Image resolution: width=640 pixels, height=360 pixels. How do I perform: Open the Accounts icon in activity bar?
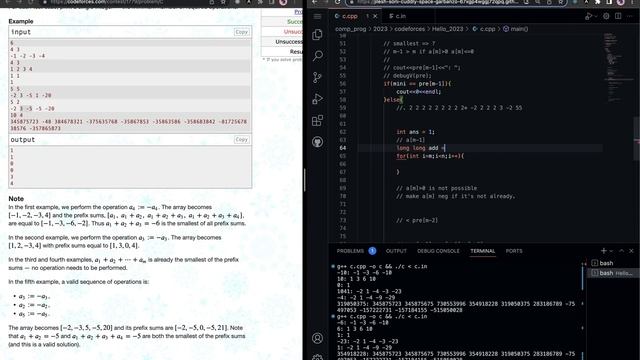click(x=317, y=338)
